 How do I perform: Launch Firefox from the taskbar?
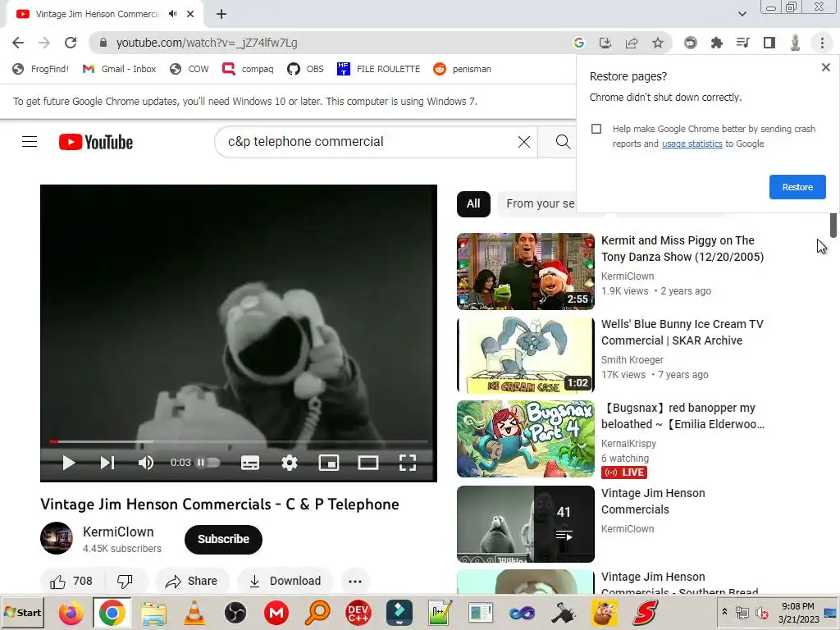click(71, 613)
